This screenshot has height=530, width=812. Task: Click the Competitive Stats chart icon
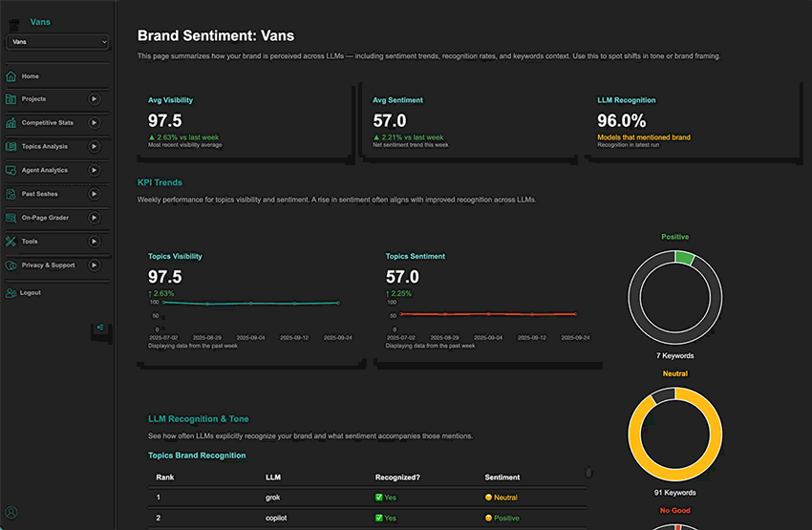tap(11, 123)
